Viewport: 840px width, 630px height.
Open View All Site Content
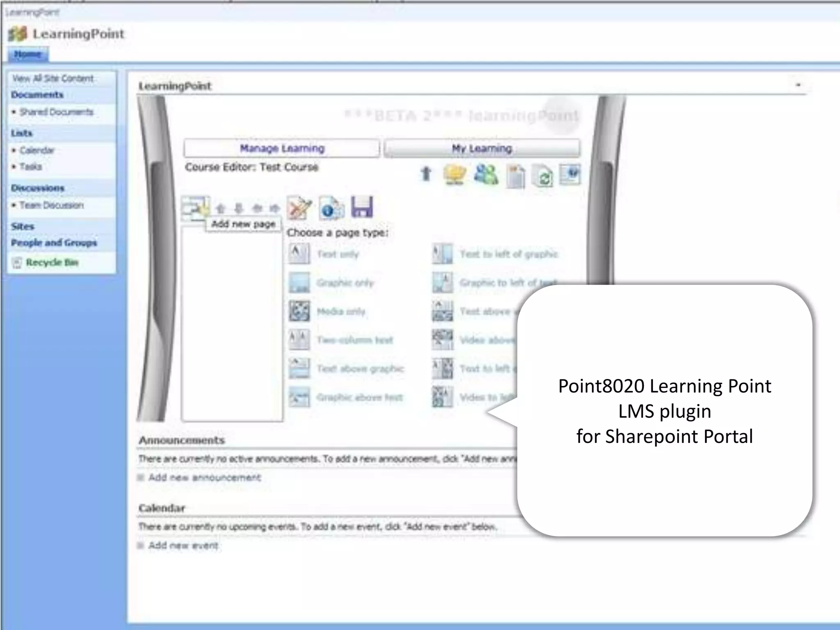click(x=53, y=78)
